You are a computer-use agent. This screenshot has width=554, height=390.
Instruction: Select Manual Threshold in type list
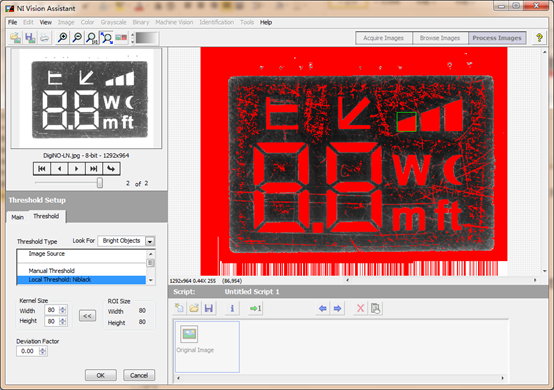(52, 271)
